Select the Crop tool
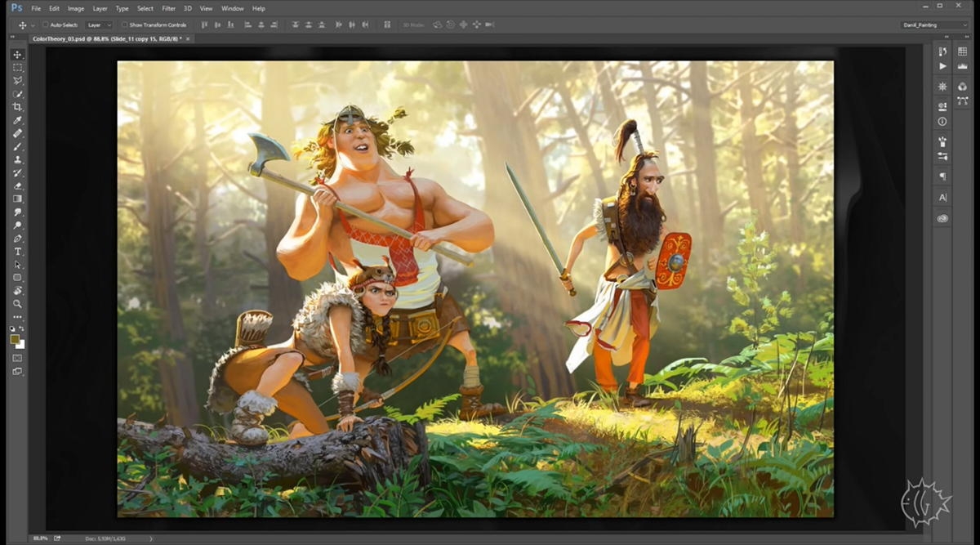 click(x=17, y=107)
